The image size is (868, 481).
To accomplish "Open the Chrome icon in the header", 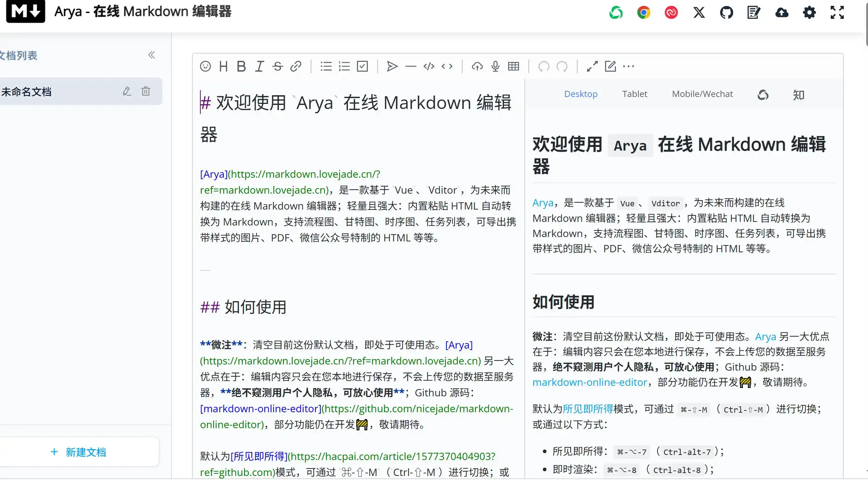I will click(644, 13).
